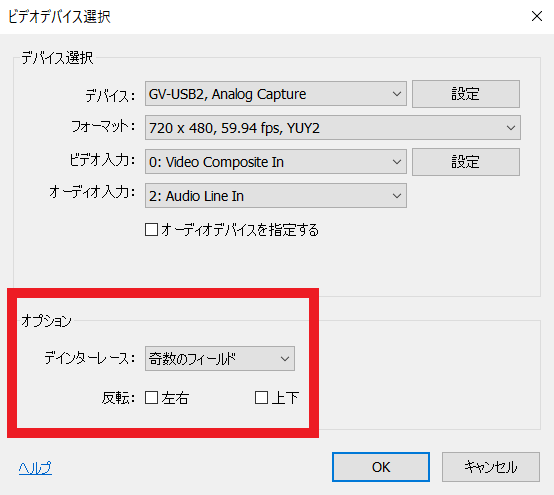Expand the オーディオ入力 dropdown showing Audio Line In
This screenshot has height=495, width=554.
click(x=276, y=196)
